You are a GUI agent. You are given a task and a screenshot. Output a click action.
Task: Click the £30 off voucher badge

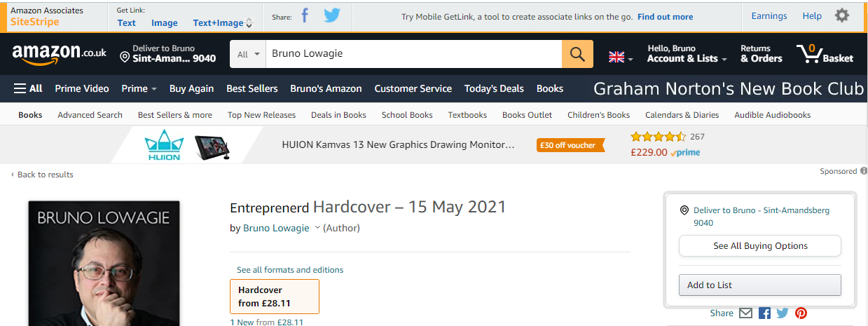[x=570, y=145]
